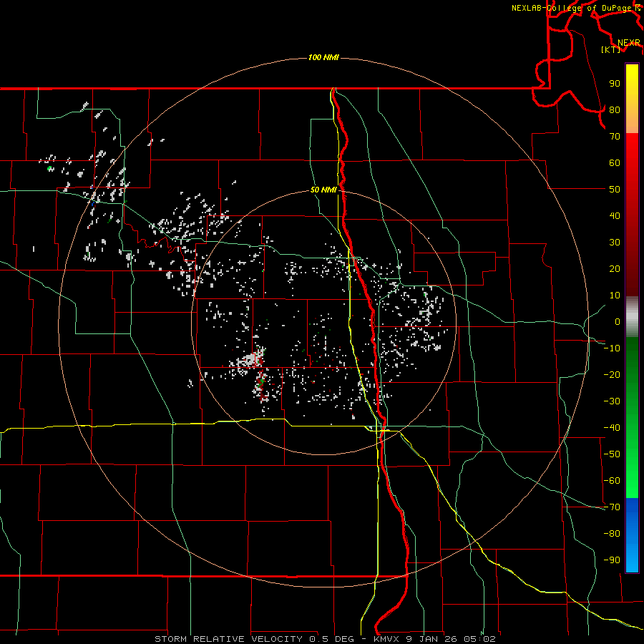Click the blue segment of the color bar
Image resolution: width=644 pixels, height=644 pixels.
point(632,535)
